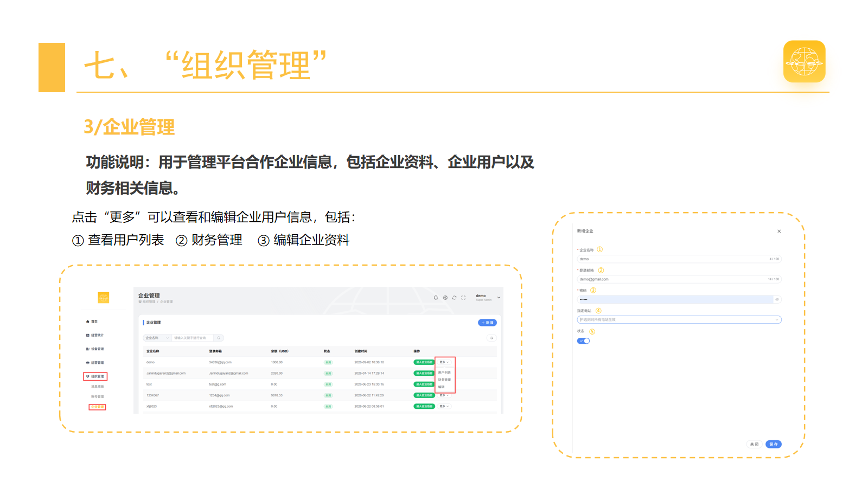Click the 组织管理 breadcrumb link

pos(148,302)
